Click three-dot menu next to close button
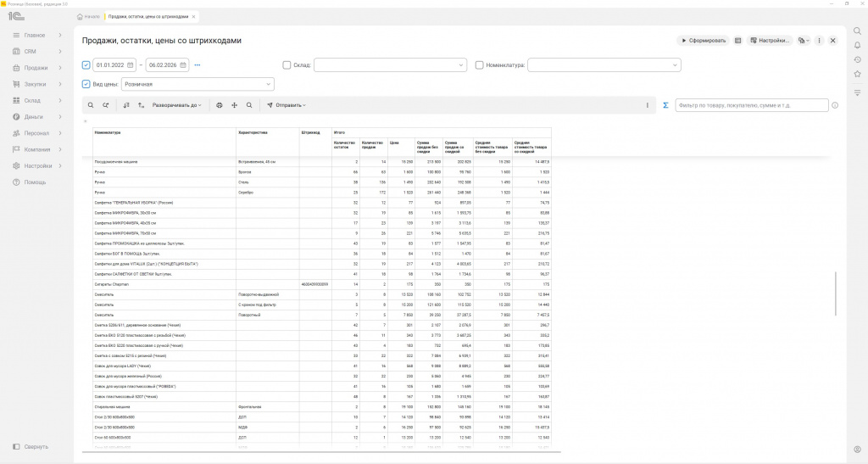The height and width of the screenshot is (464, 868). (820, 41)
